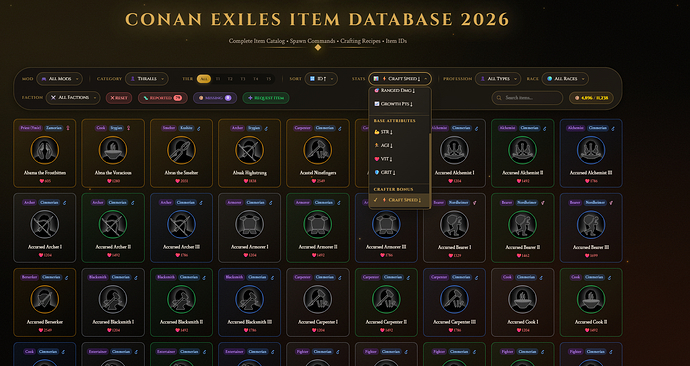
Task: Choose VIT in stats menu
Action: 400,159
